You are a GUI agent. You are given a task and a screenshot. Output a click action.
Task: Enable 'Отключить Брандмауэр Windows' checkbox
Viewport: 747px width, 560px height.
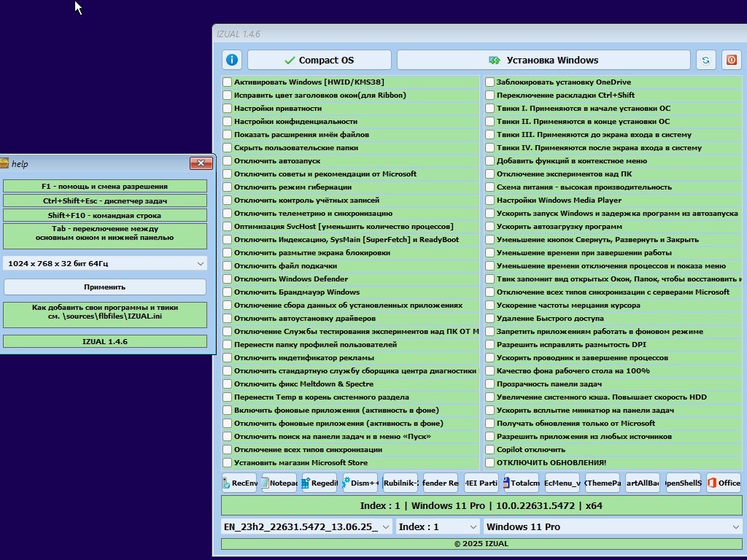click(228, 292)
